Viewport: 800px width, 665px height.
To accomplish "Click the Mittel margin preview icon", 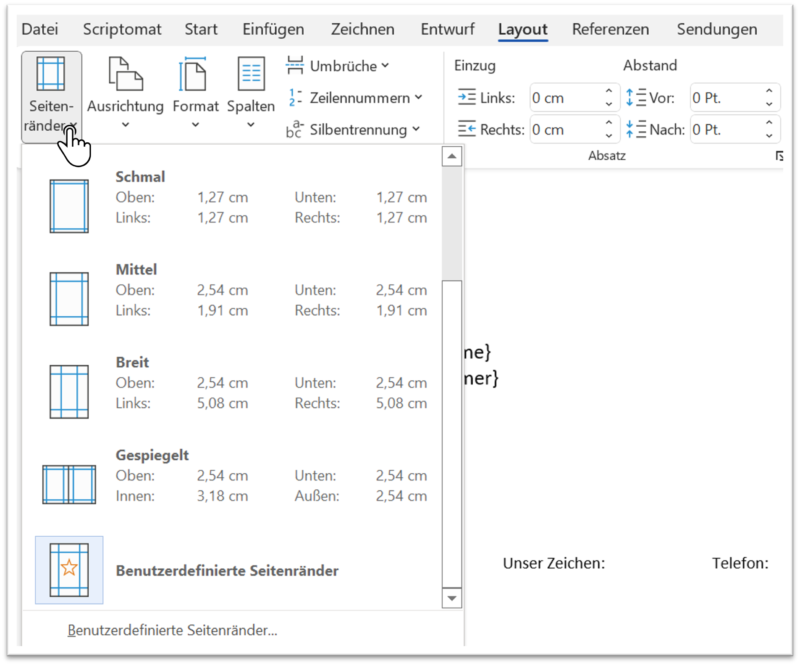I will (x=69, y=299).
